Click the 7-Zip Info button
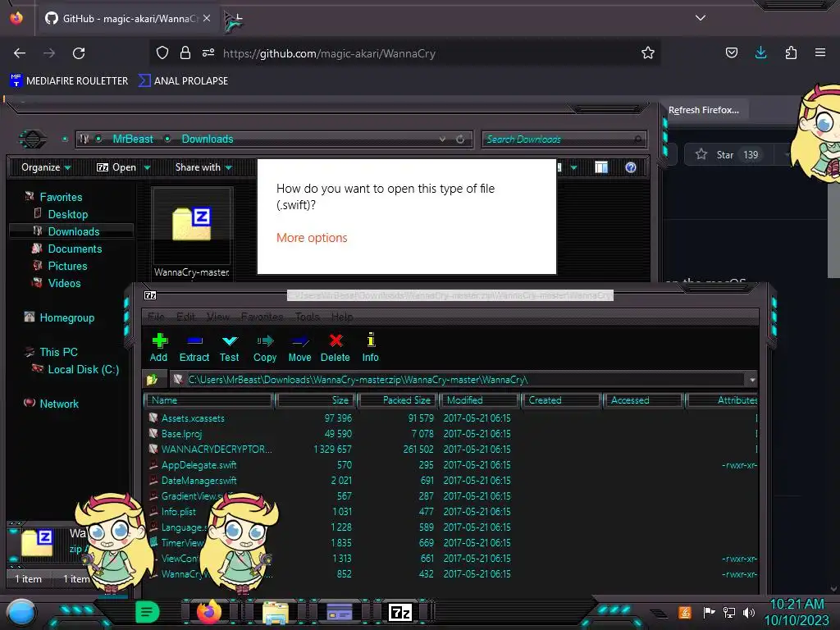This screenshot has height=630, width=840. click(x=370, y=348)
